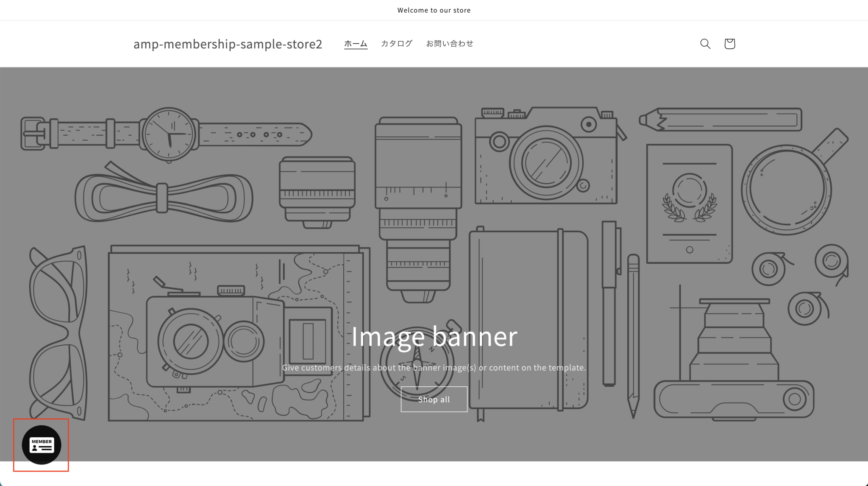Click the floating MEMBER card badge
868x486 pixels.
pyautogui.click(x=42, y=445)
